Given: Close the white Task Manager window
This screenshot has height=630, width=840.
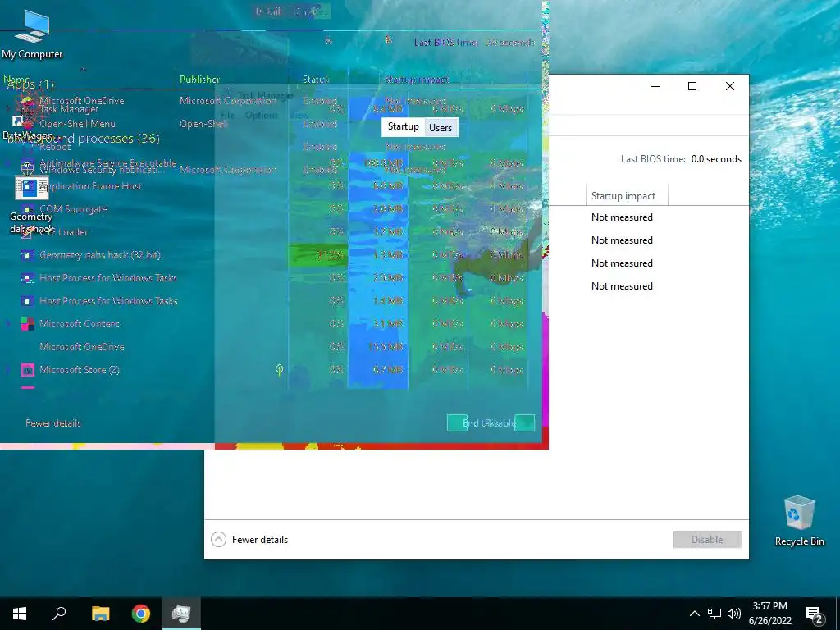Looking at the screenshot, I should (x=729, y=86).
